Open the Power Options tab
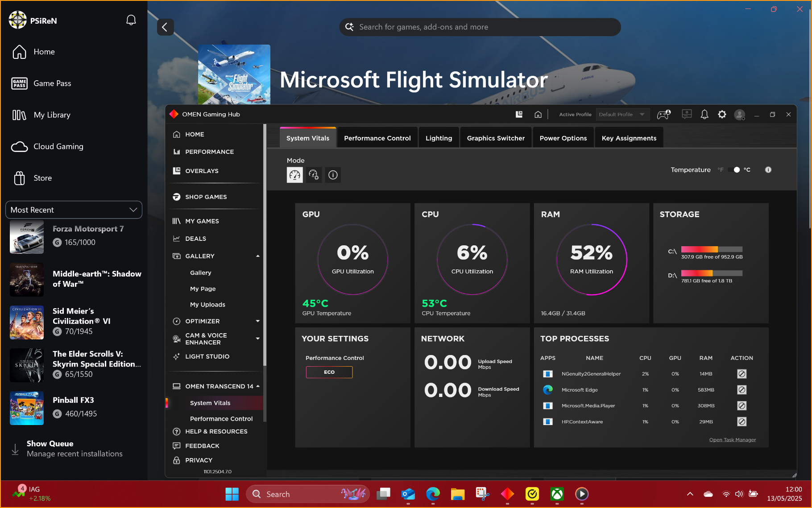The height and width of the screenshot is (508, 812). pyautogui.click(x=563, y=138)
